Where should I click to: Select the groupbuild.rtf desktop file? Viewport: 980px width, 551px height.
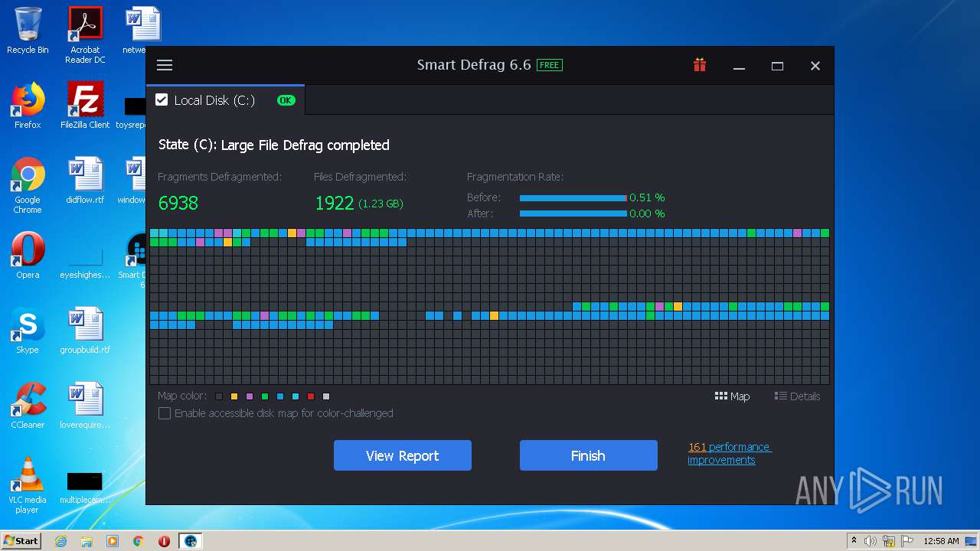coord(85,331)
